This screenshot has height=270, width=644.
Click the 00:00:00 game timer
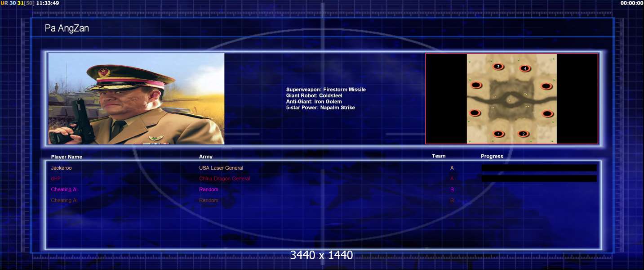click(632, 3)
